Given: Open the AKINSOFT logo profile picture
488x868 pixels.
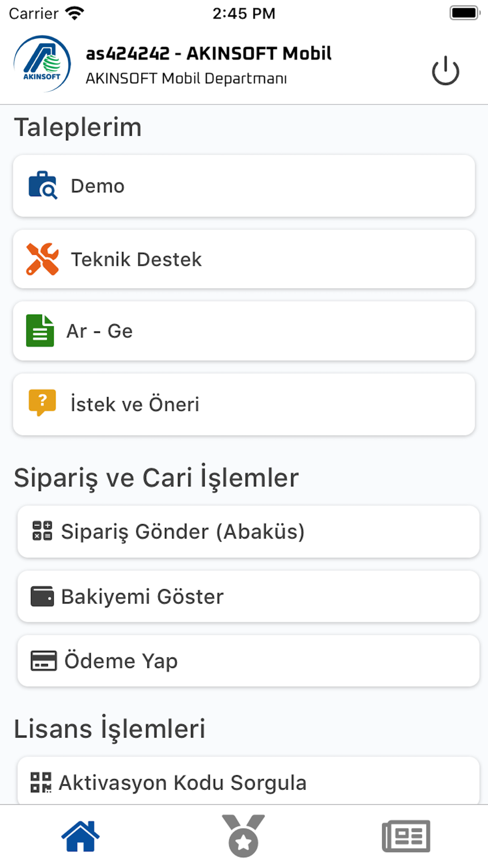Looking at the screenshot, I should coord(42,64).
